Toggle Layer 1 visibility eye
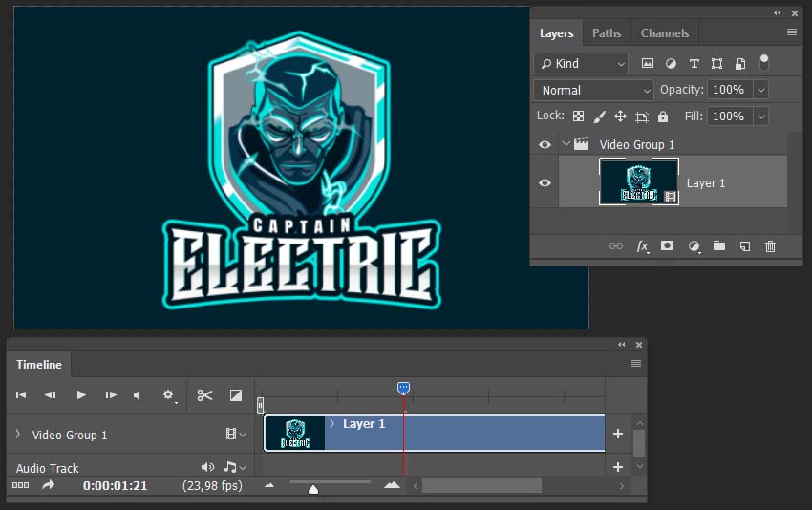 545,182
